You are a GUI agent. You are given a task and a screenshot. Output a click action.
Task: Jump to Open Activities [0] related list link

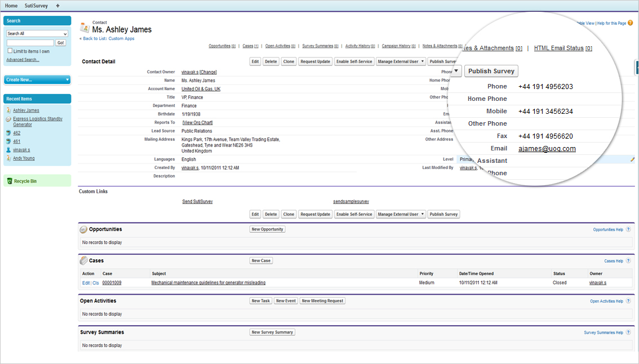tap(280, 46)
